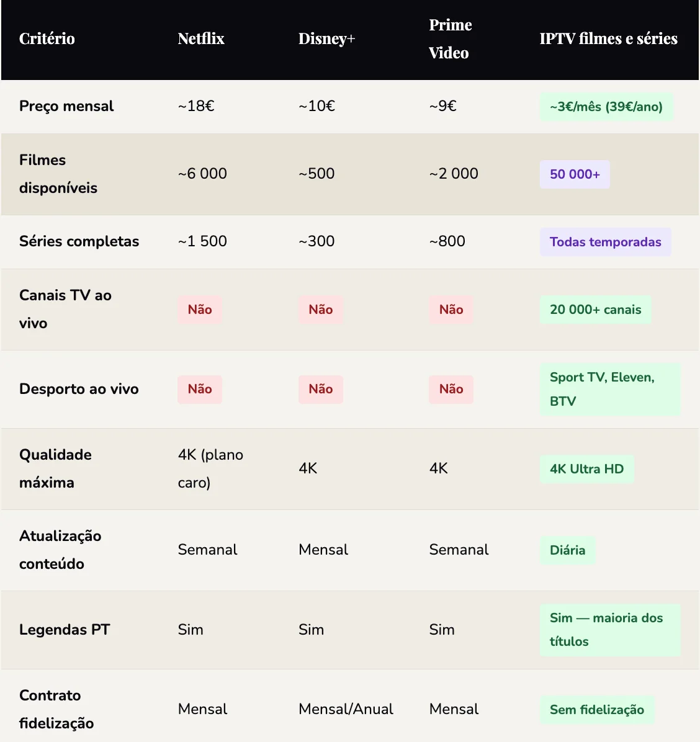Click the Diária update badge
The width and height of the screenshot is (700, 742).
click(x=567, y=550)
